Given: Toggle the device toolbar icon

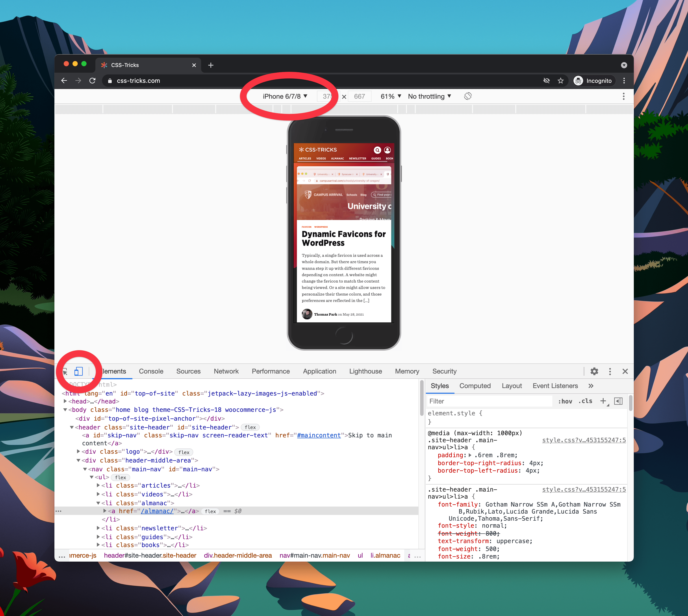Looking at the screenshot, I should click(79, 371).
